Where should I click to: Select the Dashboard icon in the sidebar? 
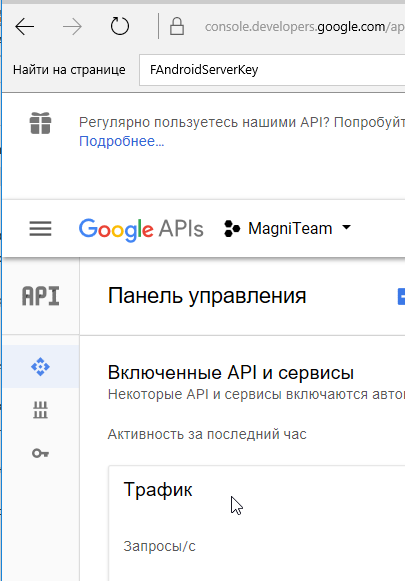click(x=40, y=367)
